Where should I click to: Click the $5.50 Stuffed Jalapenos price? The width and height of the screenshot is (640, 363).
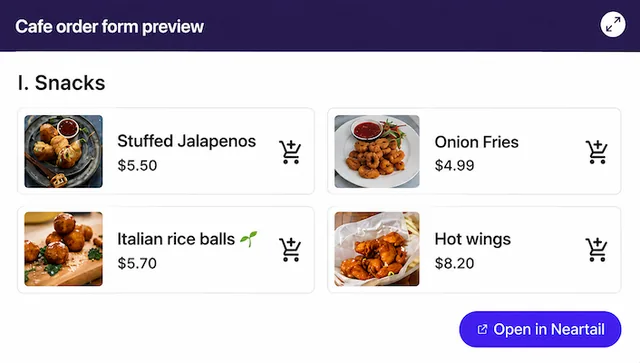(x=137, y=165)
